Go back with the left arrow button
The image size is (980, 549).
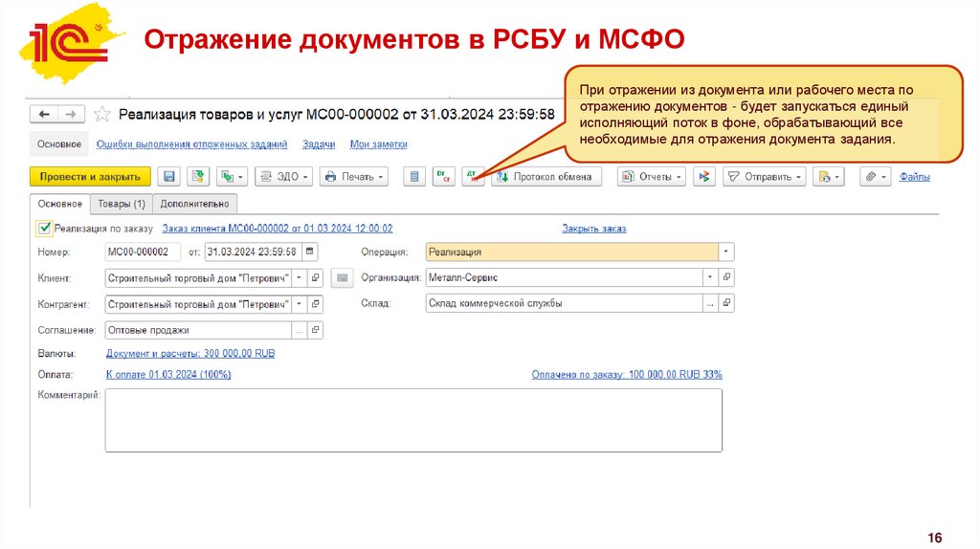44,115
